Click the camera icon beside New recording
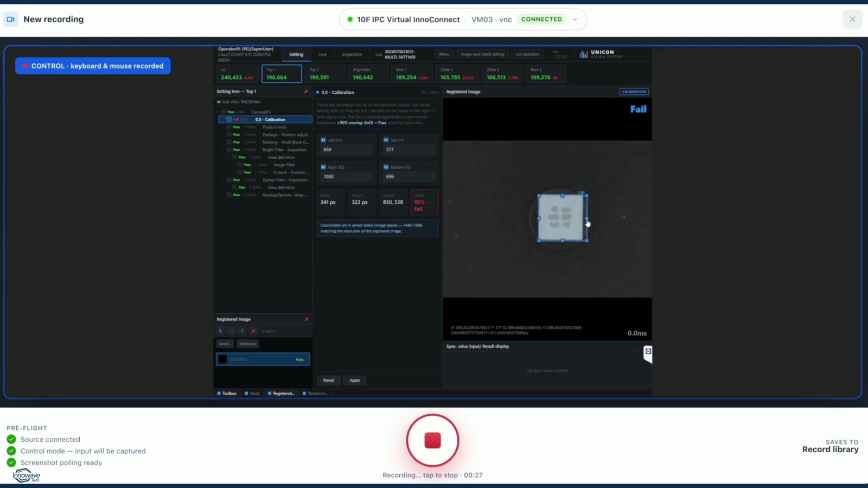Screen dimensions: 868x488 10,19
